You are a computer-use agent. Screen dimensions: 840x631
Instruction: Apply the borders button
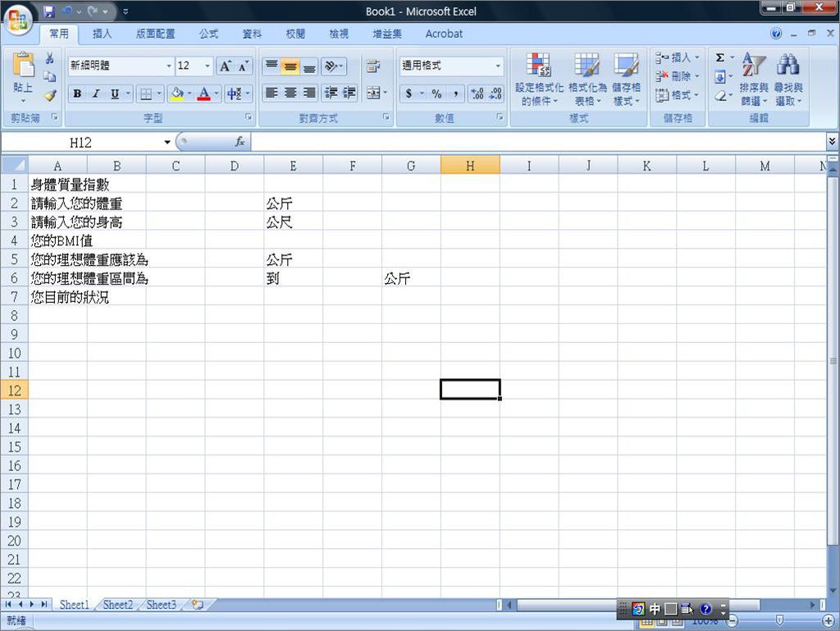[x=146, y=94]
